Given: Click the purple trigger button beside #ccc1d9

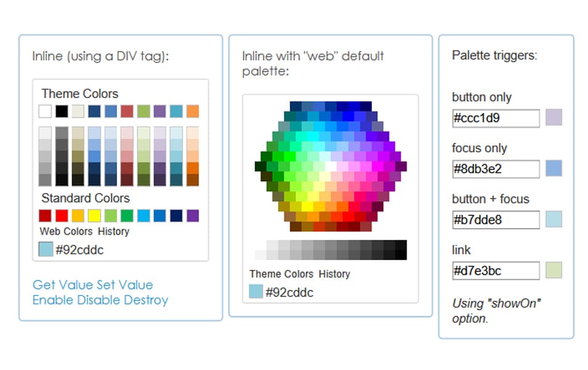Looking at the screenshot, I should pos(553,117).
